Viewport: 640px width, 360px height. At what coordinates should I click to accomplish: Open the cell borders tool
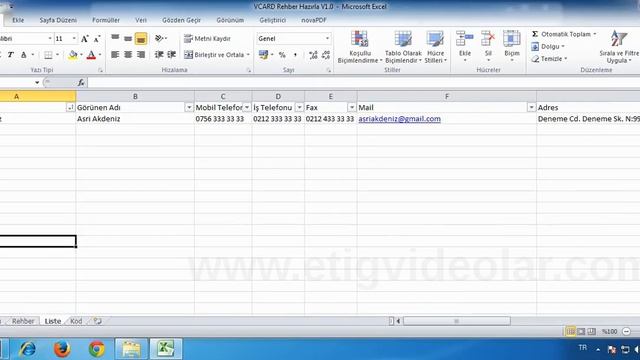coord(48,55)
